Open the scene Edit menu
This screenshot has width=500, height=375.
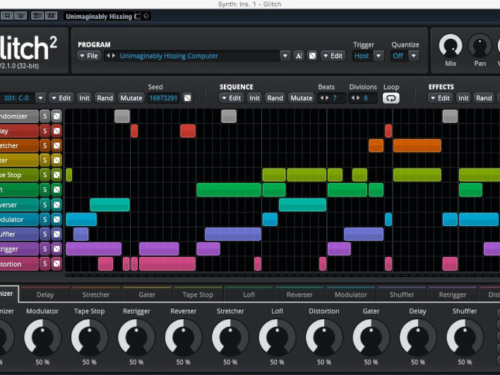(x=61, y=98)
